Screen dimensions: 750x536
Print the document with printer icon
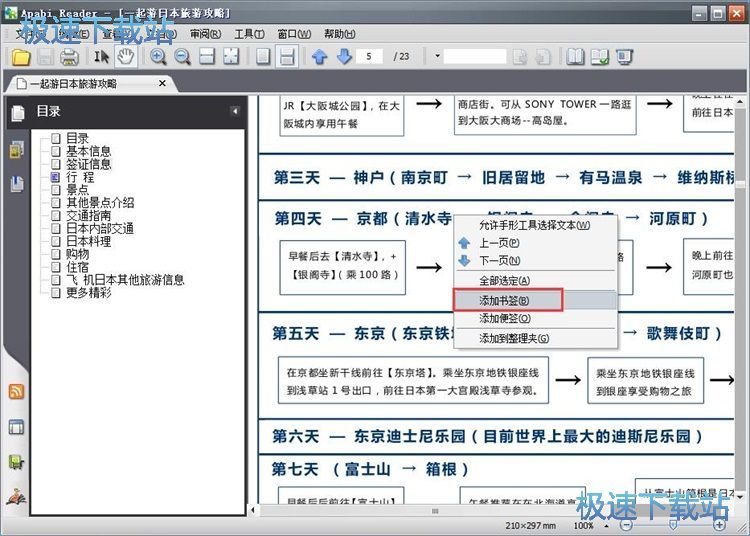(69, 57)
